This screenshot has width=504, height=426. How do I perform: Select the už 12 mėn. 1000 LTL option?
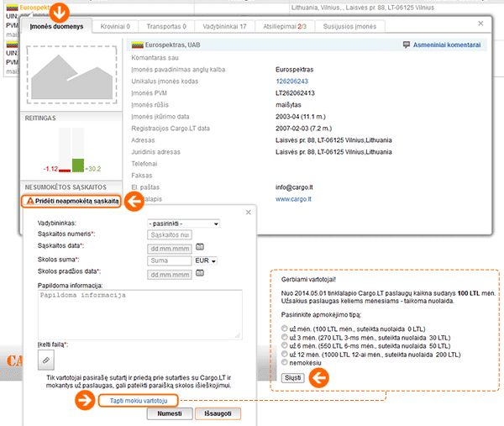click(285, 354)
